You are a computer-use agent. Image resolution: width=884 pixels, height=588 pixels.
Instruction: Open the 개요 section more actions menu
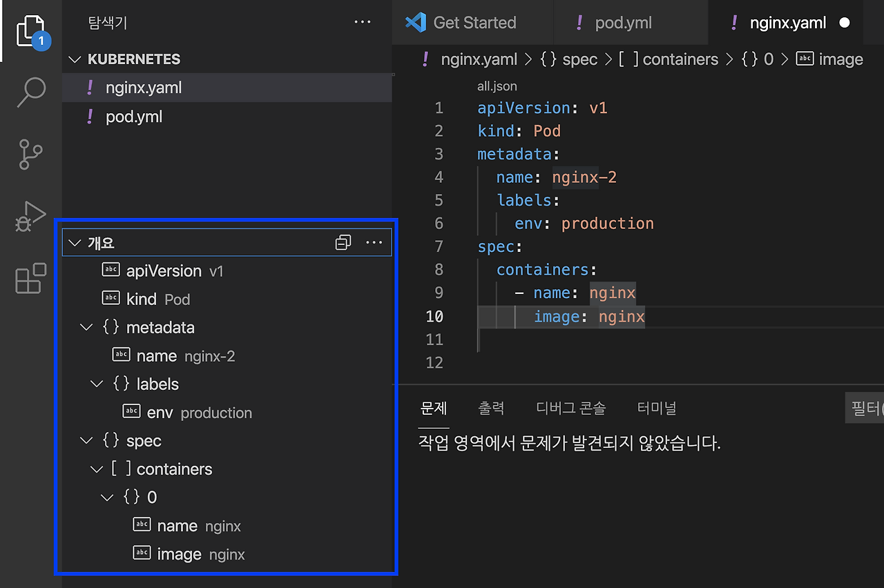pyautogui.click(x=374, y=242)
